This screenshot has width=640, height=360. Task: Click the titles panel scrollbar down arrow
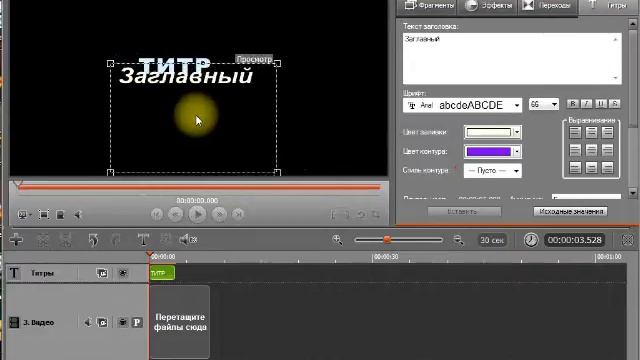[633, 193]
